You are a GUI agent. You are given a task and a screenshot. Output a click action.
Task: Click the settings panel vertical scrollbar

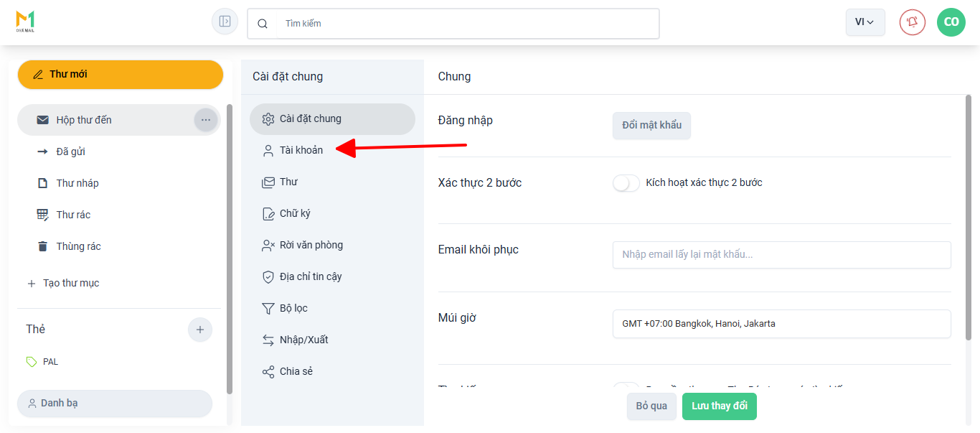(x=968, y=215)
